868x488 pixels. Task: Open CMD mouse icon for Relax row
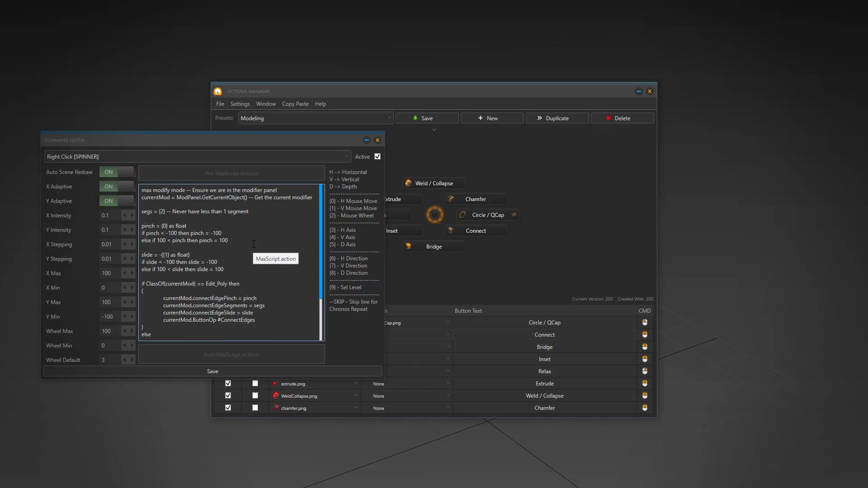[645, 371]
